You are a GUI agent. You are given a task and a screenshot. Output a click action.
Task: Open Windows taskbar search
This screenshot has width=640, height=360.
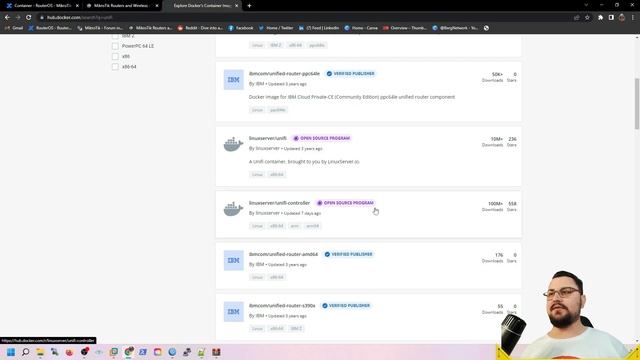[x=26, y=352]
